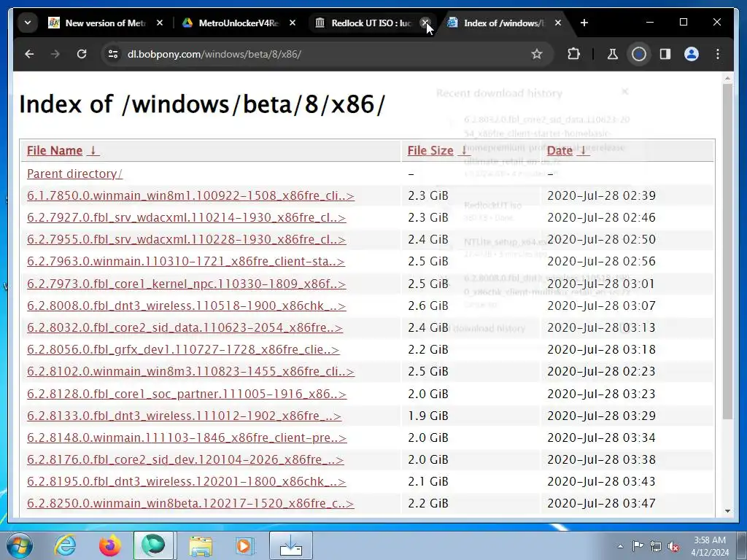The height and width of the screenshot is (560, 747).
Task: Click the page vertical scrollbar thumb
Action: [x=727, y=252]
